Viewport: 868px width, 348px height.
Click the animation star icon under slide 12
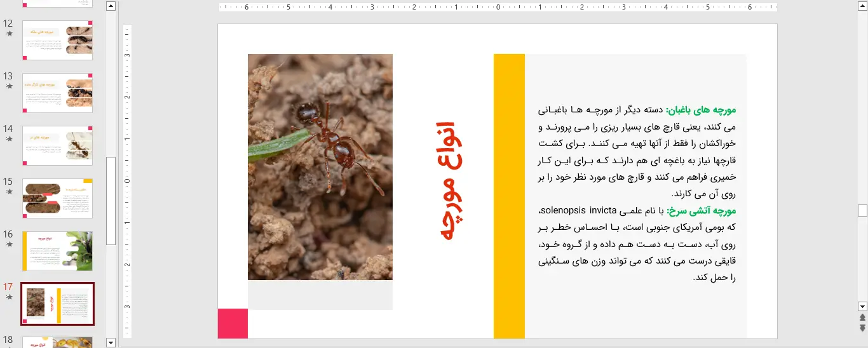(x=9, y=34)
